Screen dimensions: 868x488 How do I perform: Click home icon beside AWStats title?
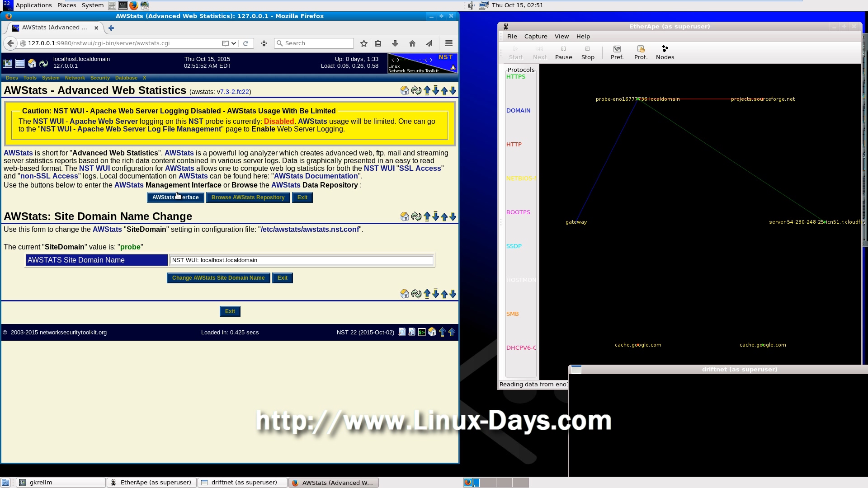(405, 91)
